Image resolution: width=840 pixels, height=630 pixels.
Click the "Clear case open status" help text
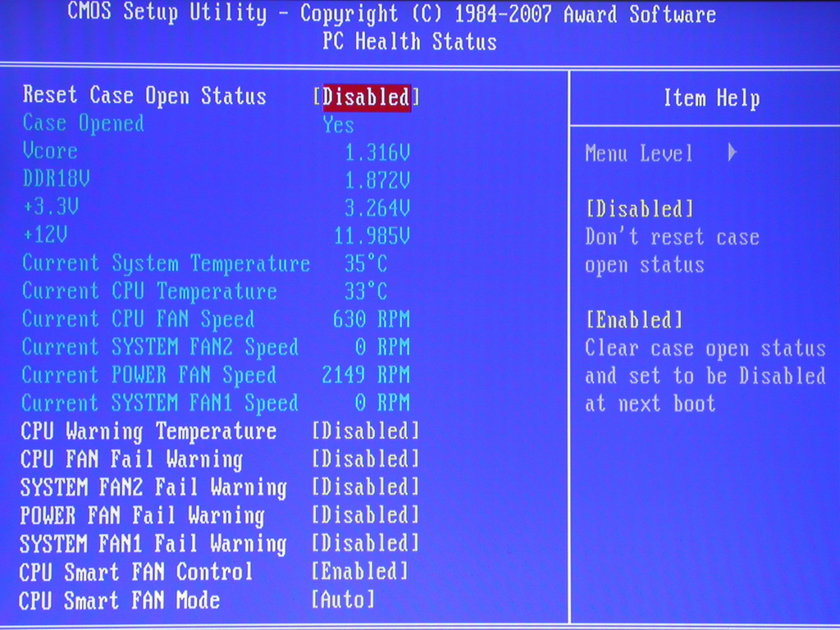click(705, 349)
